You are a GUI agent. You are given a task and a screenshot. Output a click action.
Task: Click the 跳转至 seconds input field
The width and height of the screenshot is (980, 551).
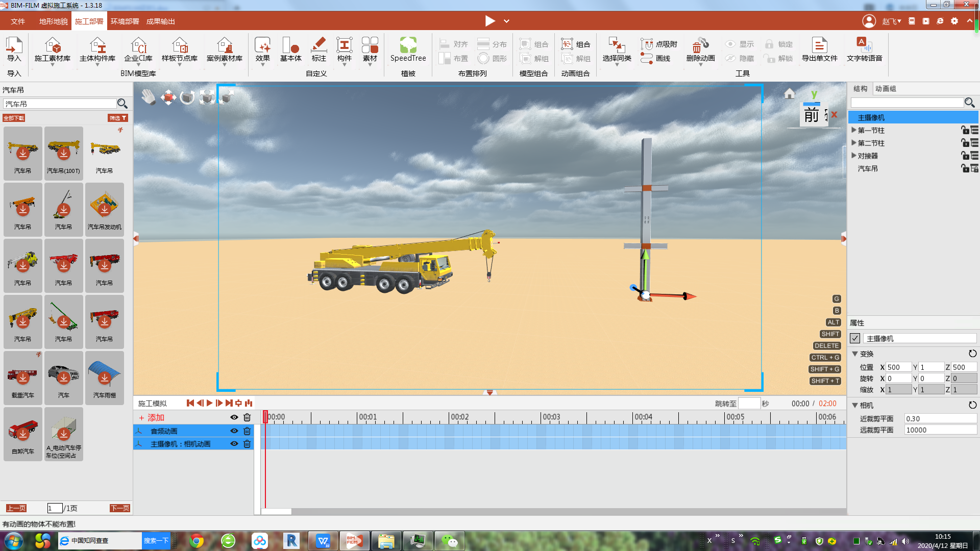coord(750,403)
